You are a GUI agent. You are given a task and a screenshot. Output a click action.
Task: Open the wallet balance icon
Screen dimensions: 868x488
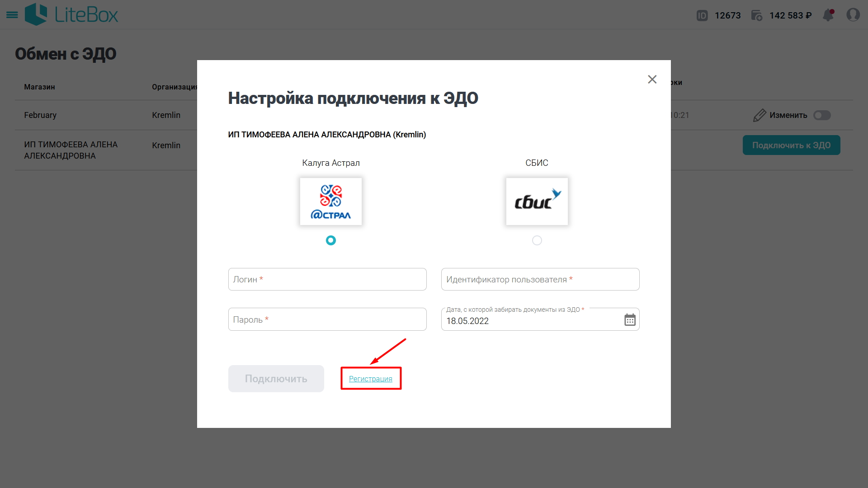[x=756, y=16]
